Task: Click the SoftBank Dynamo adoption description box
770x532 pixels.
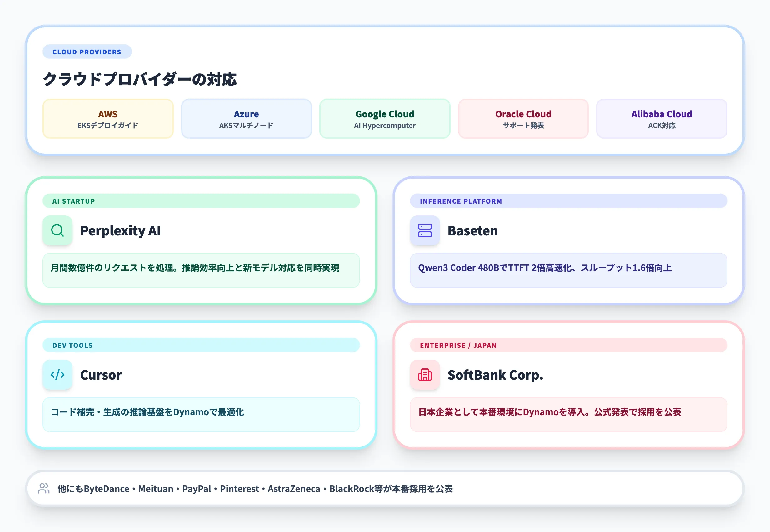Action: click(x=568, y=414)
